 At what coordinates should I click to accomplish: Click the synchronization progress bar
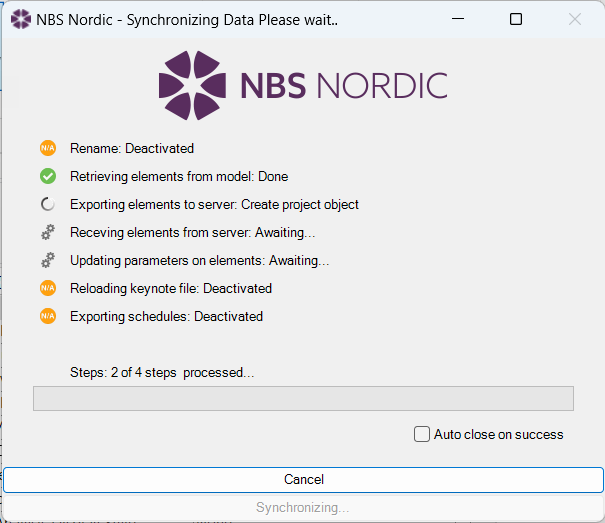[x=303, y=398]
